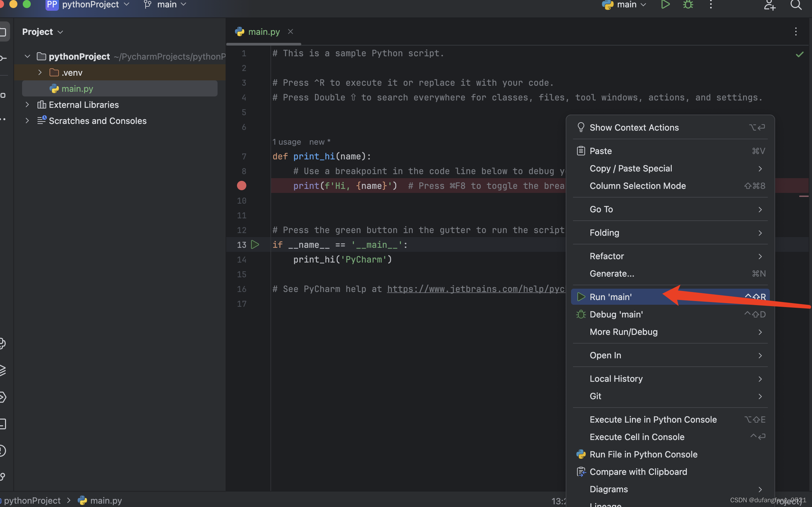Click the green inspection checkmark in editor
Screen dimensions: 812x507
[799, 54]
